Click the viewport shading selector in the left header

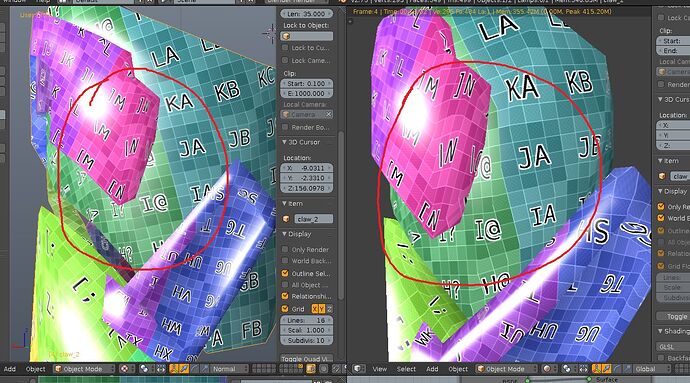tap(127, 369)
